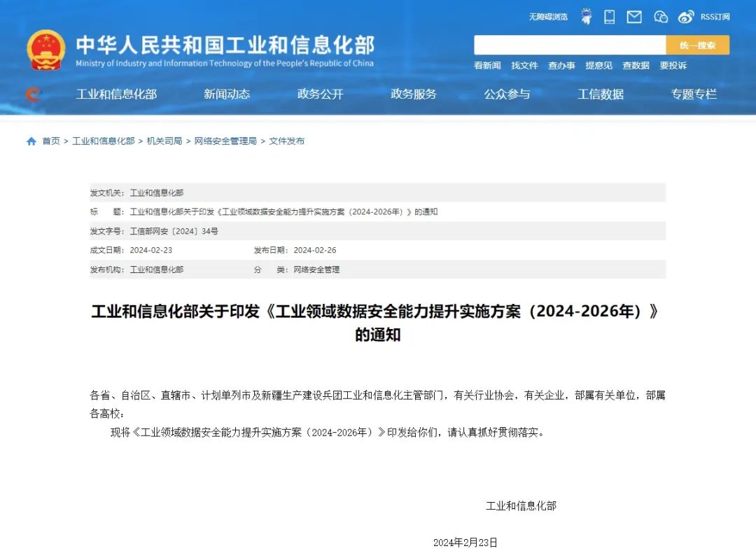Viewport: 756px width, 558px height.
Task: Click the 统一搜索 button
Action: pyautogui.click(x=698, y=45)
